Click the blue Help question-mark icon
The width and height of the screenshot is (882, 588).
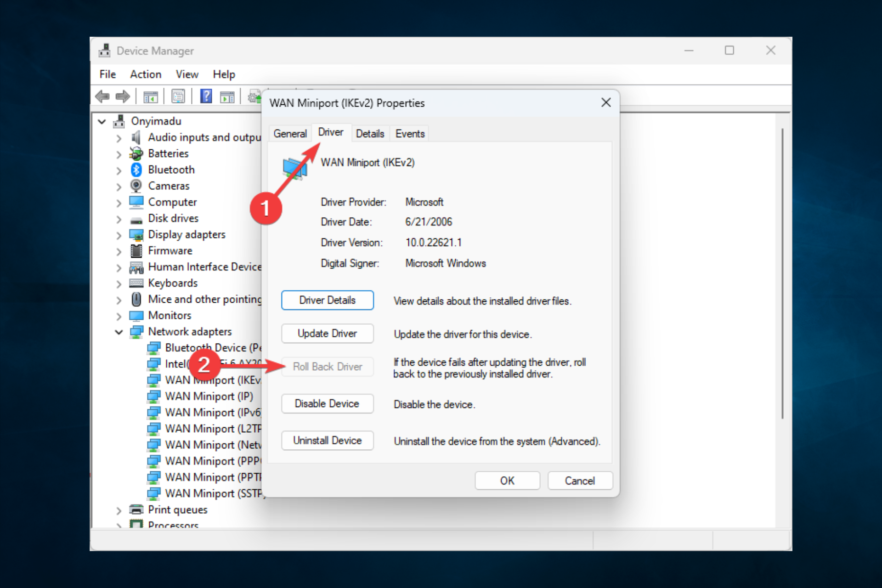click(x=206, y=96)
